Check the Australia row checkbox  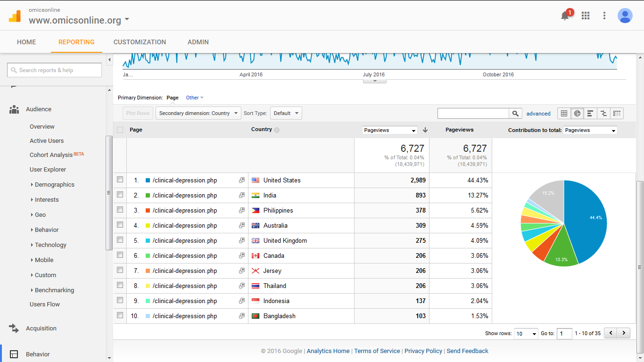point(120,224)
